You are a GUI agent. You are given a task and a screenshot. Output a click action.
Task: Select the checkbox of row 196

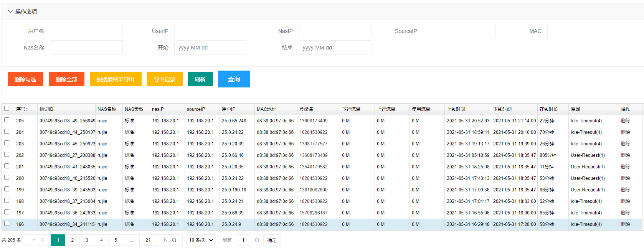(x=7, y=224)
